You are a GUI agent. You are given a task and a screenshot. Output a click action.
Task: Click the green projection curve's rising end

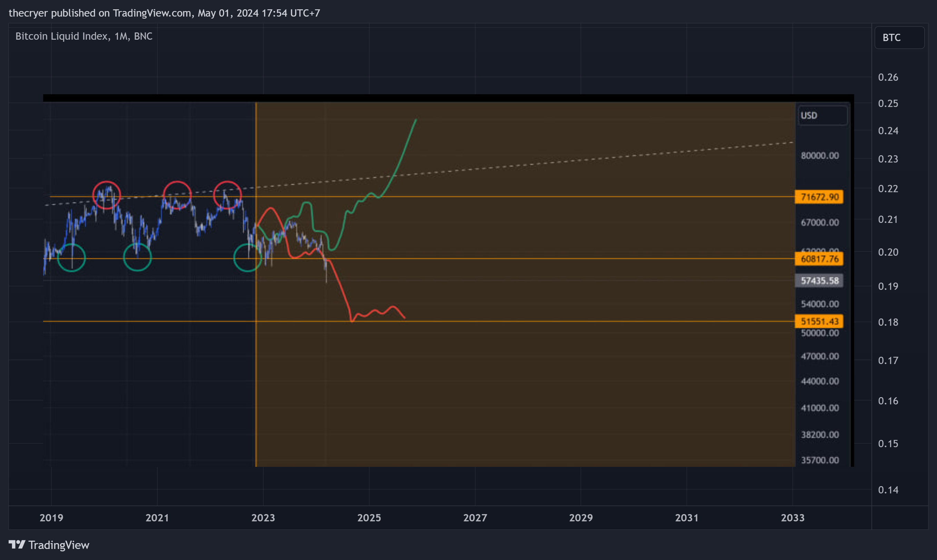click(x=416, y=120)
